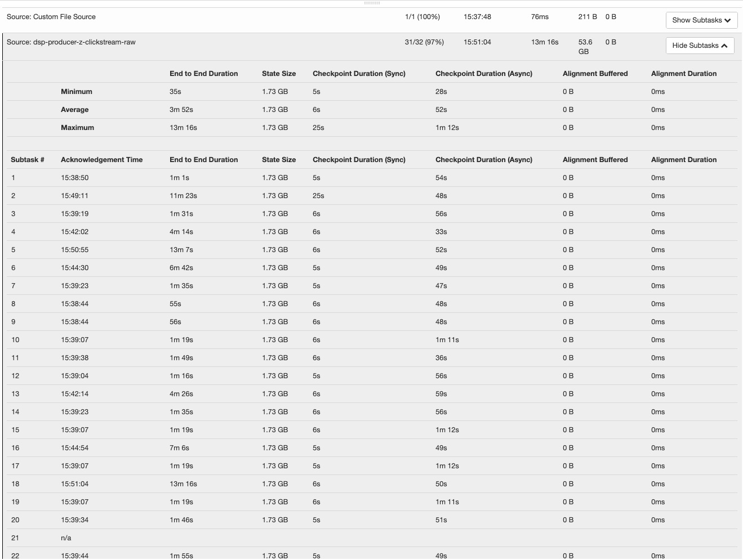Click State Size header in subtask table
The height and width of the screenshot is (560, 743).
click(278, 160)
